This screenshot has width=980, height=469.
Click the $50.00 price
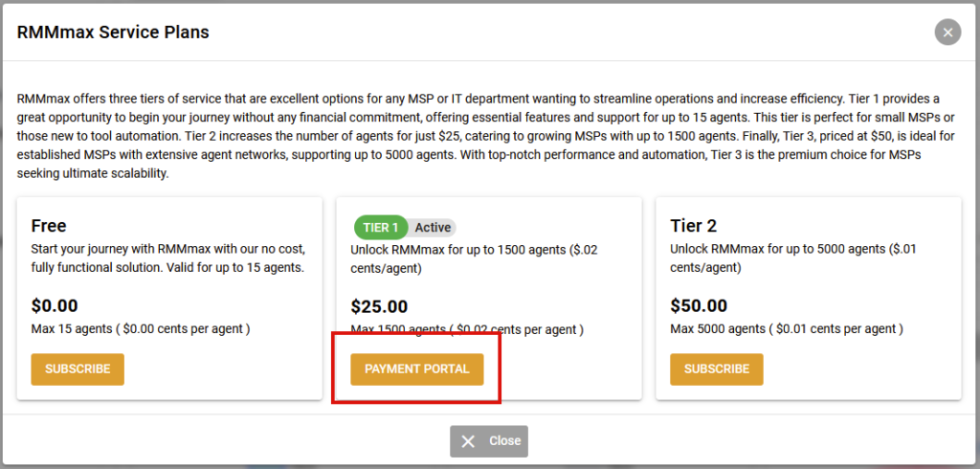pos(699,306)
